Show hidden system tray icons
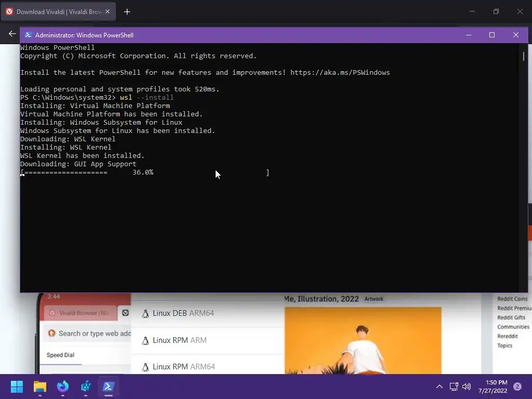The width and height of the screenshot is (532, 399). click(x=440, y=387)
